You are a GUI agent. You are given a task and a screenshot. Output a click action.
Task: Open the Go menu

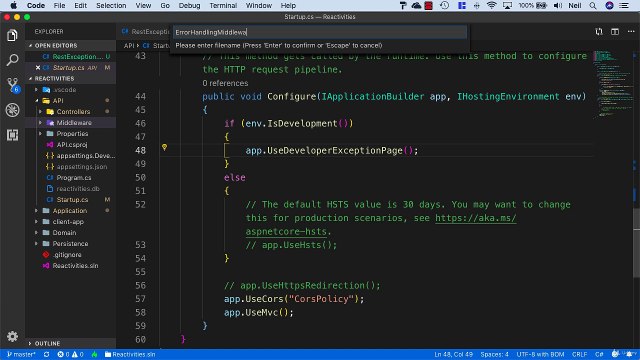tap(165, 5)
